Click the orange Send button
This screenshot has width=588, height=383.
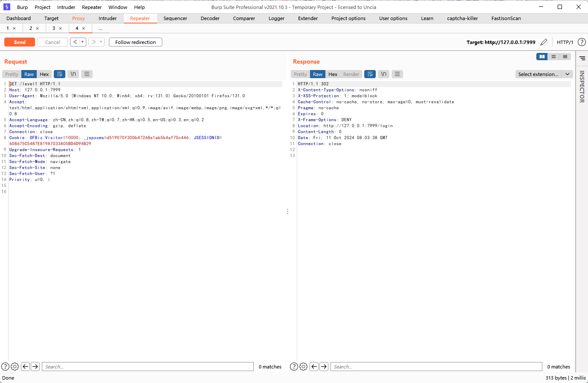(20, 42)
